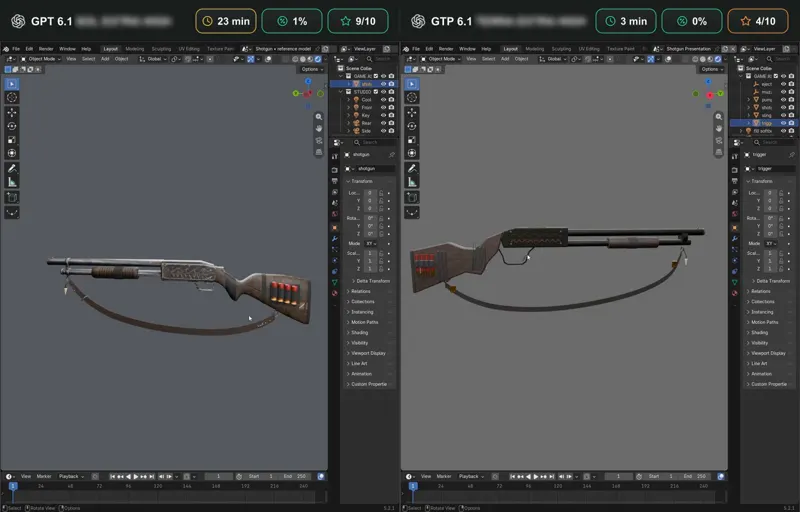Switch to Modeling tab in left window

tap(135, 49)
